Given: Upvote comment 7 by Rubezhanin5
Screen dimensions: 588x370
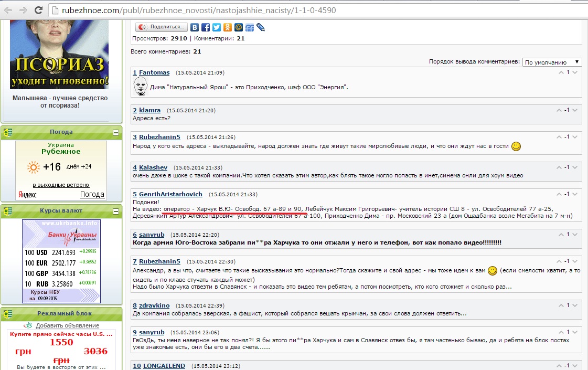Looking at the screenshot, I should pyautogui.click(x=559, y=261).
